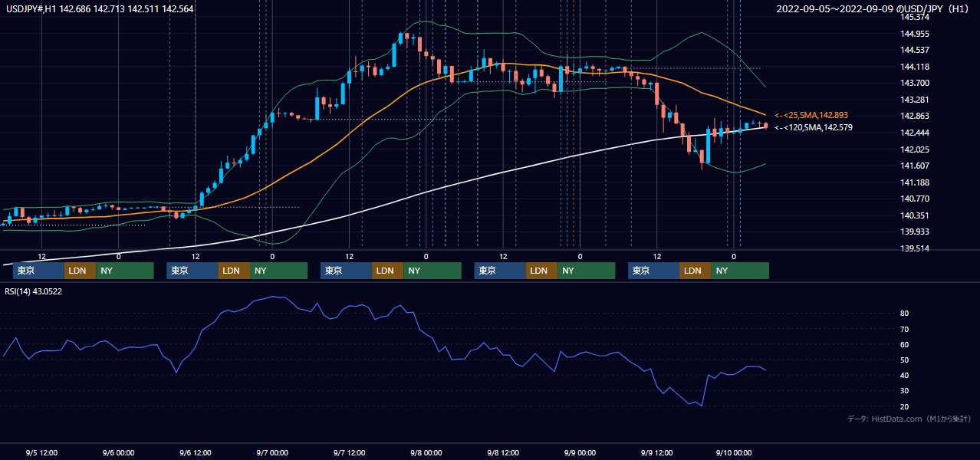Click the '9/8 00:00' date axis label

[x=426, y=452]
